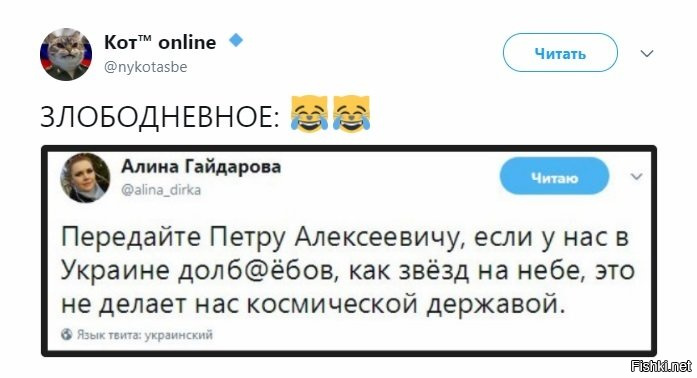Open the Кот™ online profile name
The width and height of the screenshot is (697, 378).
click(160, 42)
